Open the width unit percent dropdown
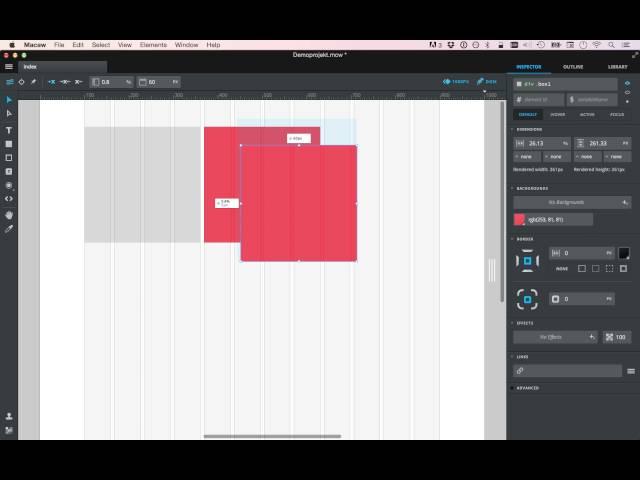The image size is (640, 480). click(565, 143)
